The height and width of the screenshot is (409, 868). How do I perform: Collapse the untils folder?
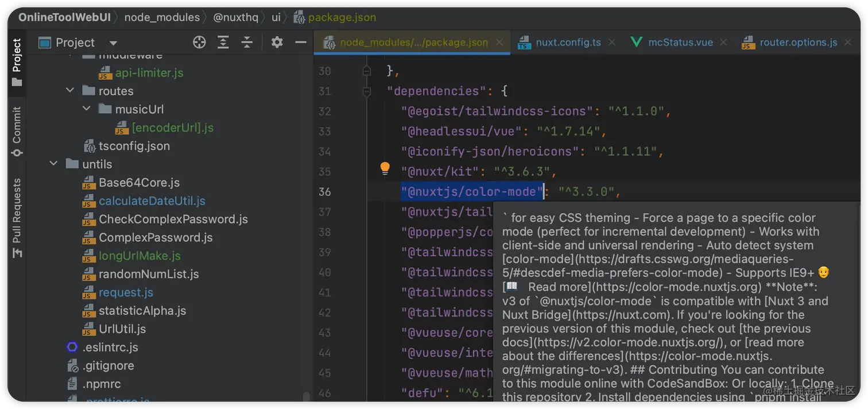pyautogui.click(x=53, y=164)
